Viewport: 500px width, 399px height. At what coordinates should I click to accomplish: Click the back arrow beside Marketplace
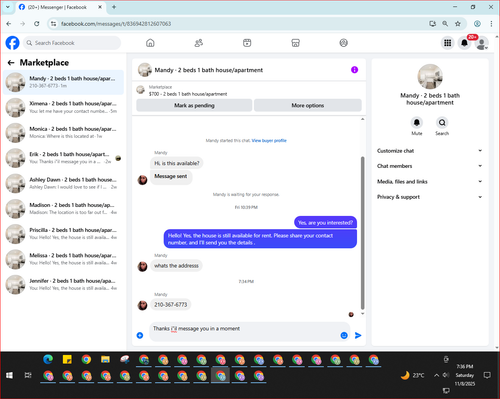click(x=11, y=63)
